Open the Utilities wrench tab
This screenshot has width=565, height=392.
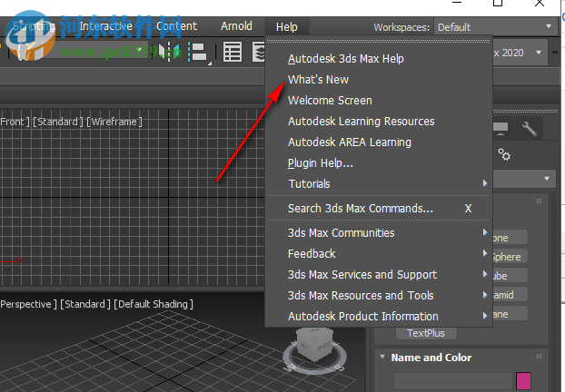(529, 128)
